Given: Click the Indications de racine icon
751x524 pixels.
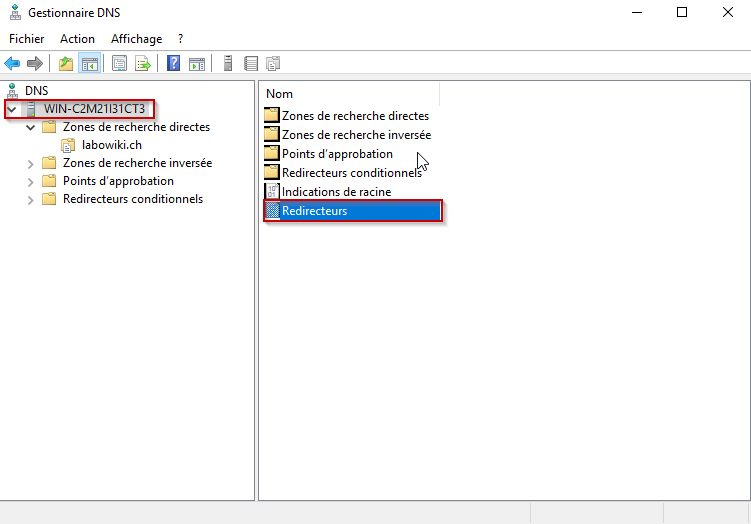Looking at the screenshot, I should tap(272, 192).
